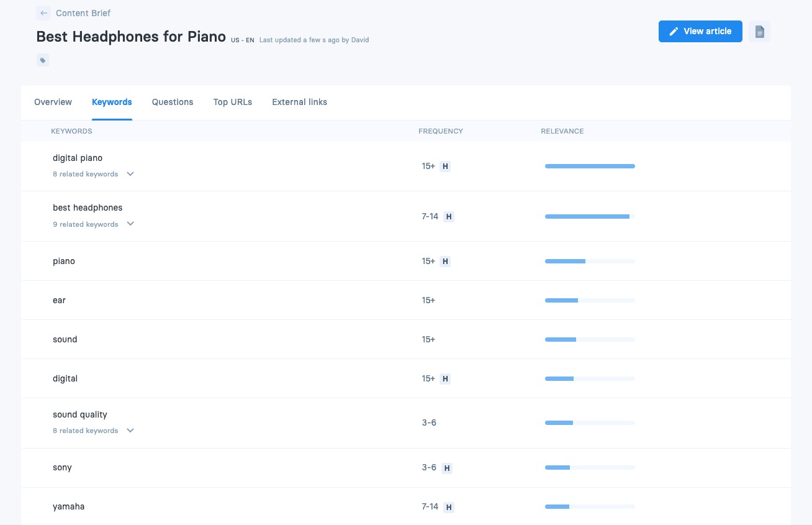
Task: Select the keyword 'sound quality'
Action: click(x=80, y=414)
